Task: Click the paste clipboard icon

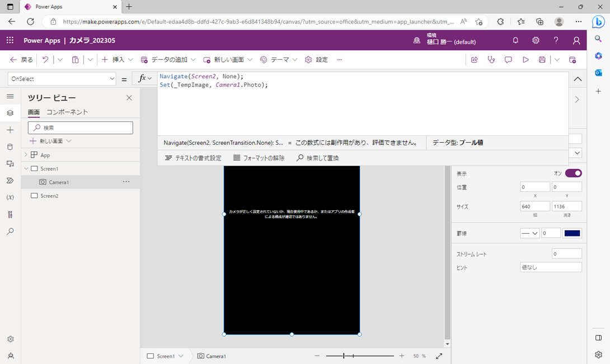Action: point(75,59)
